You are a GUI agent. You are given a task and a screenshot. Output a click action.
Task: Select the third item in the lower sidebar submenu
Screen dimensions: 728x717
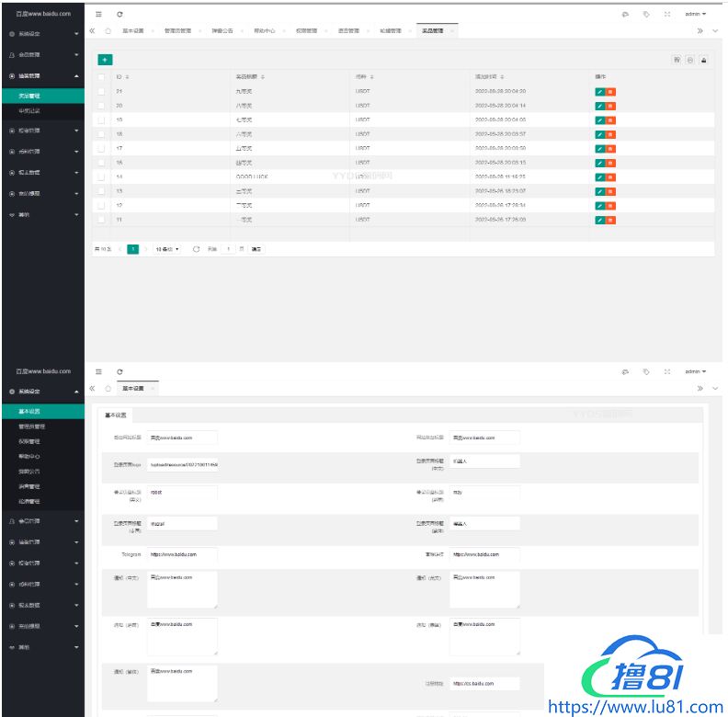point(29,441)
